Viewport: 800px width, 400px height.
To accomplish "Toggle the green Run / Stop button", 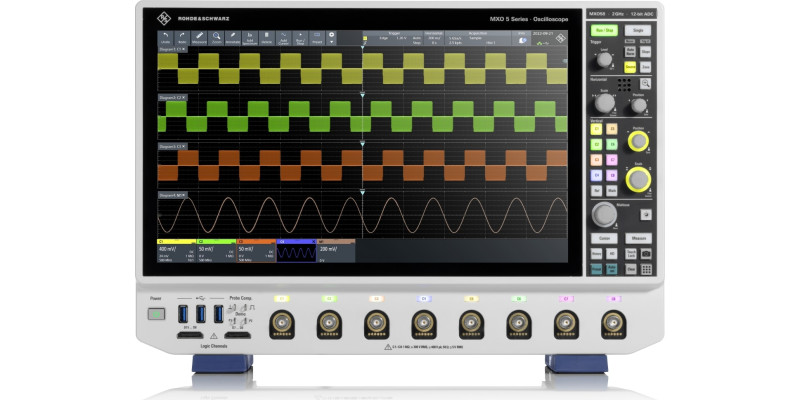I will (603, 31).
